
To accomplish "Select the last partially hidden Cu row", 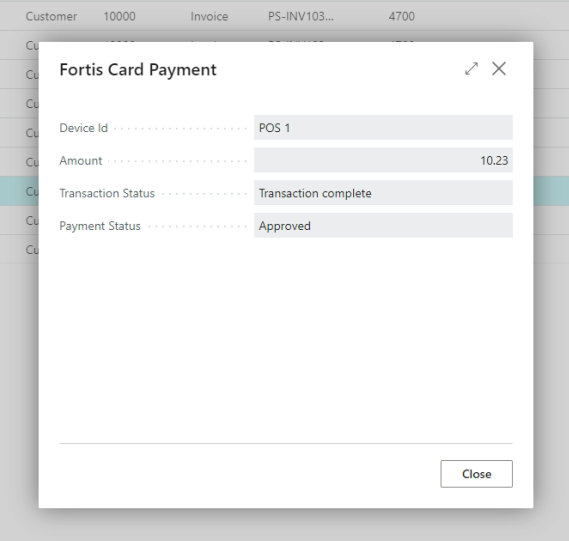I will (32, 250).
